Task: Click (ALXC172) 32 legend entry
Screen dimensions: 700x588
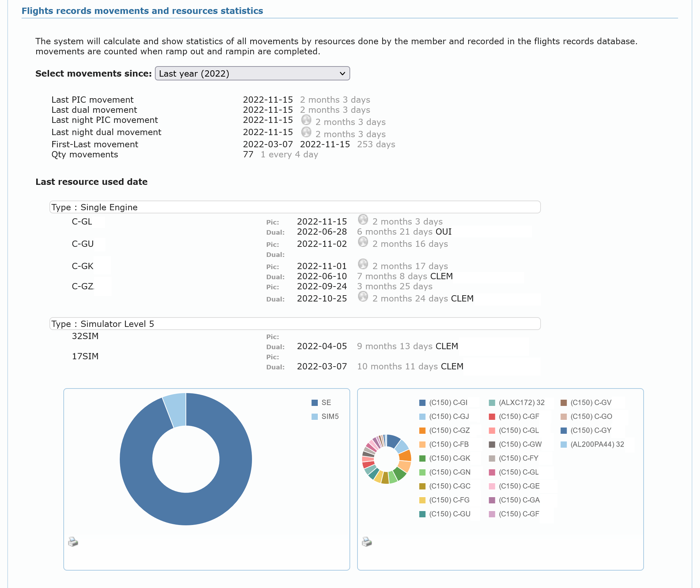Action: point(521,403)
